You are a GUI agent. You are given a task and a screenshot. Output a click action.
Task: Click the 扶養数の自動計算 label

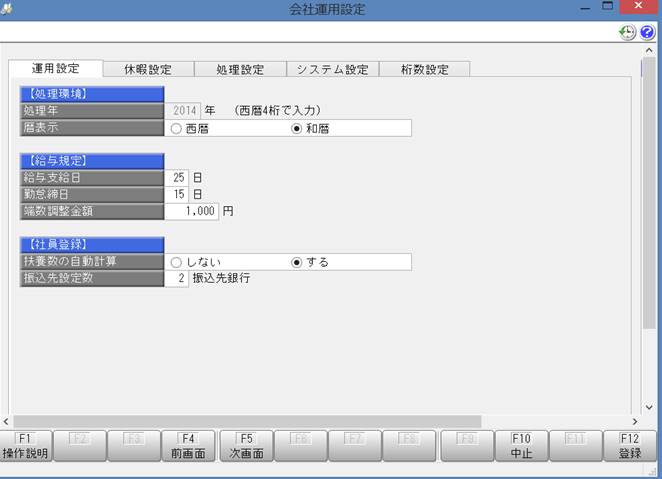[92, 262]
